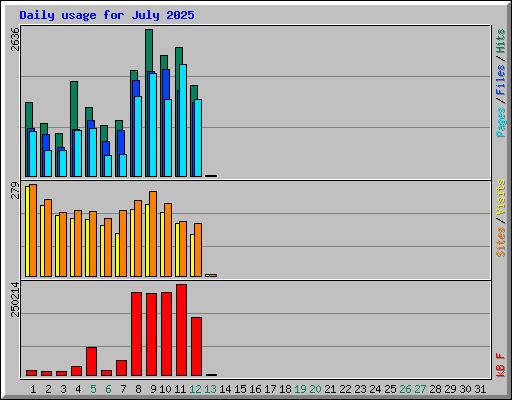The width and height of the screenshot is (512, 400).
Task: Click day 13 green label on axis
Action: (x=210, y=389)
